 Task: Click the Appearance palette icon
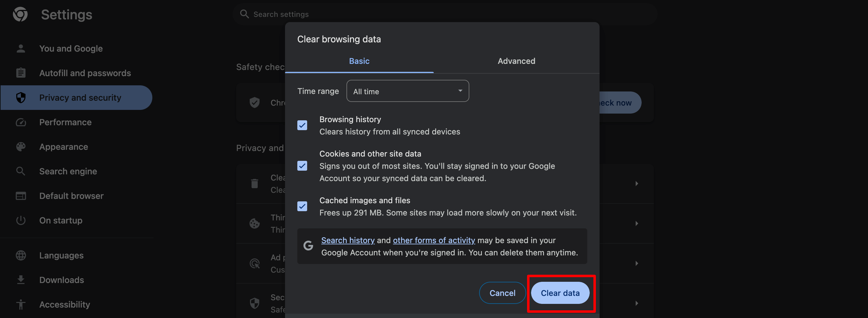(21, 147)
